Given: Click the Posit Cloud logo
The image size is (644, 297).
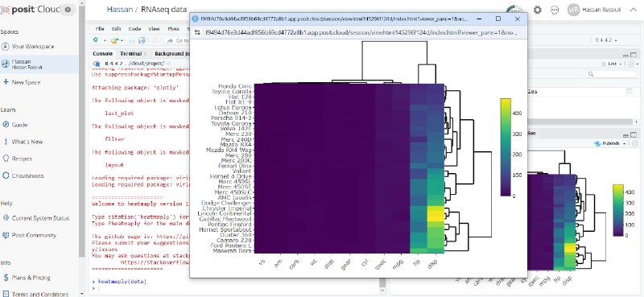Looking at the screenshot, I should tap(30, 10).
